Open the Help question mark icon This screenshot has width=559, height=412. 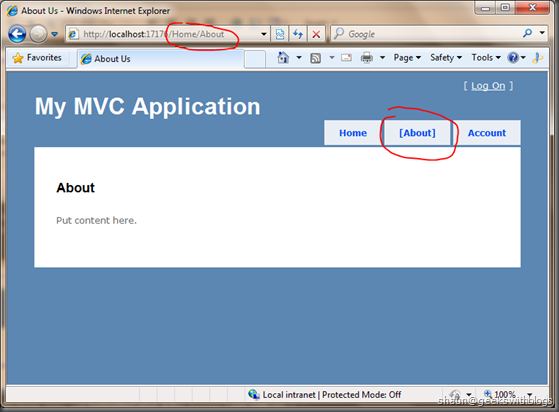[513, 57]
